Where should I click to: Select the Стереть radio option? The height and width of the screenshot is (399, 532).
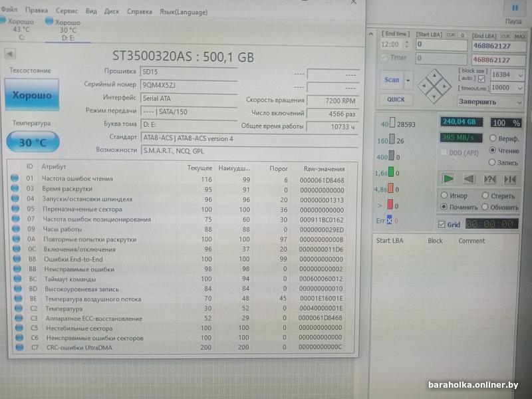[x=485, y=196]
